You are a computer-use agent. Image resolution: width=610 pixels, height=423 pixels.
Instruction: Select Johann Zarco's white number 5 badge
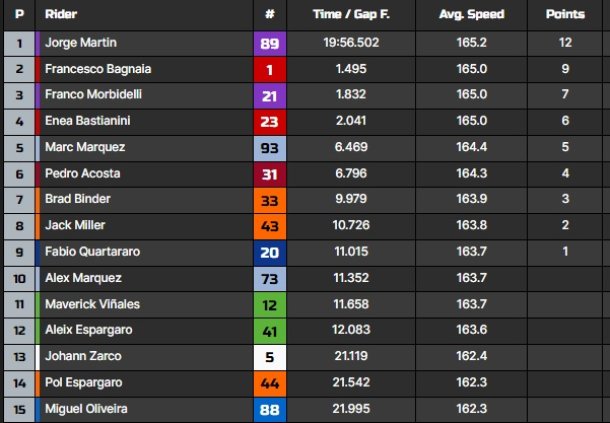coord(270,357)
